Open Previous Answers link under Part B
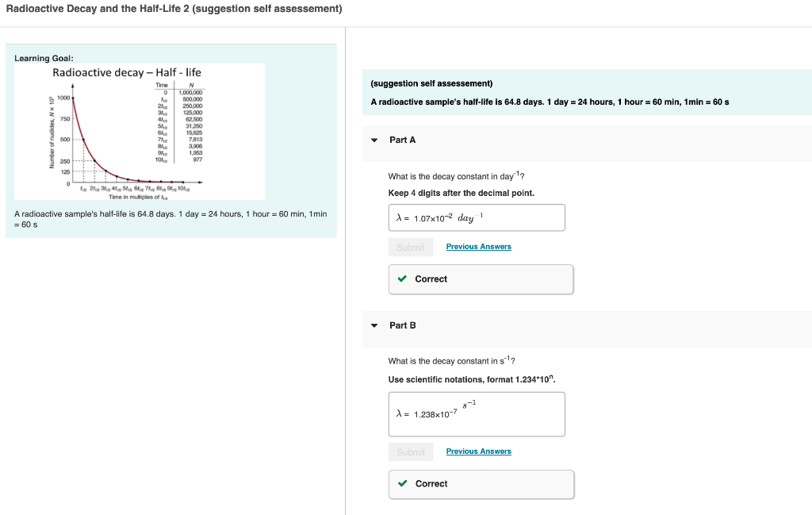 (478, 452)
